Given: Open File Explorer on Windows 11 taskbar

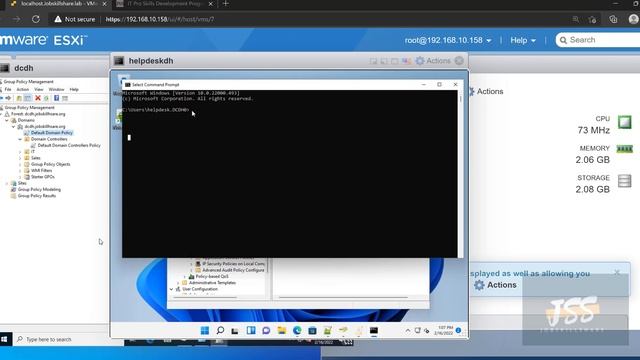Looking at the screenshot, I should (282, 330).
